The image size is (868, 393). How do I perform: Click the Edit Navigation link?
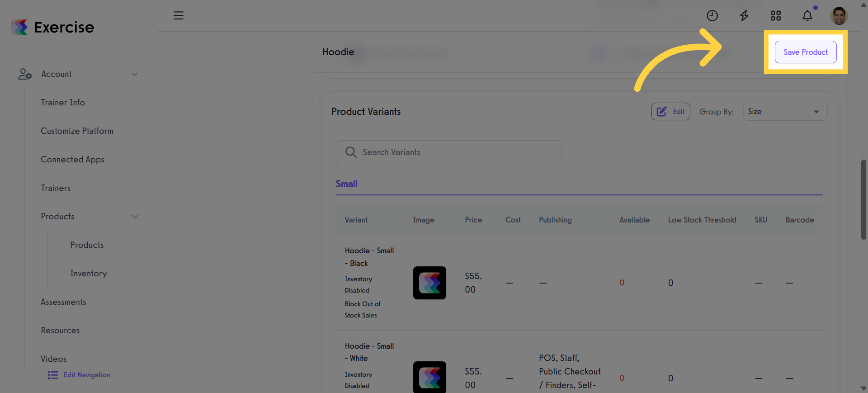tap(87, 375)
